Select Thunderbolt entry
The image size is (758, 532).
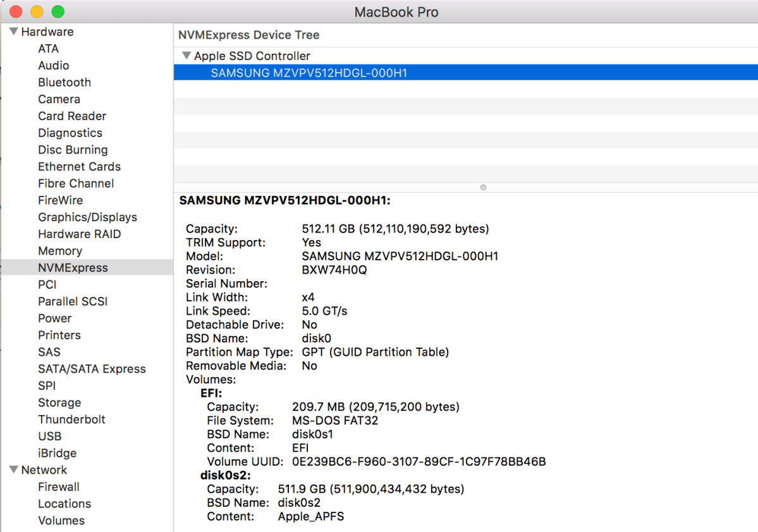pos(71,420)
